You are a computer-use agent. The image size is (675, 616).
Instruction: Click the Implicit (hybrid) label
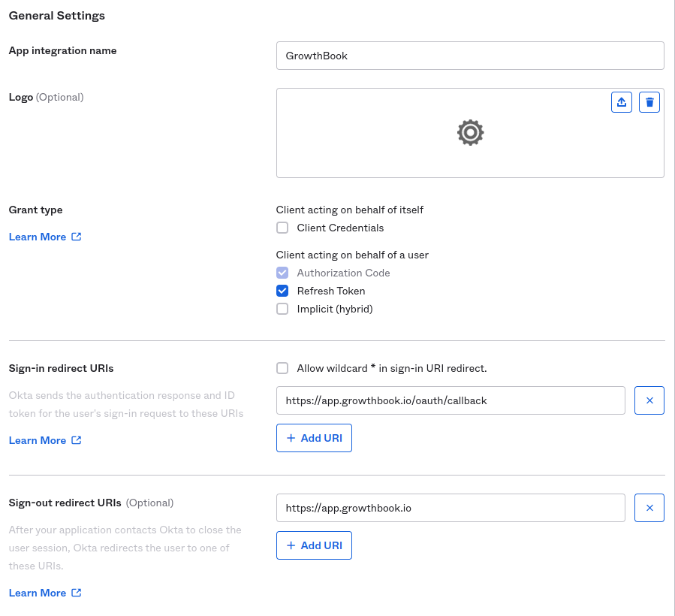click(335, 309)
